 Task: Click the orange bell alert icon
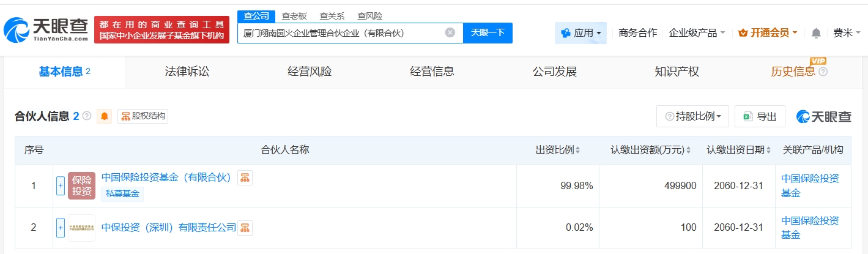[x=105, y=116]
